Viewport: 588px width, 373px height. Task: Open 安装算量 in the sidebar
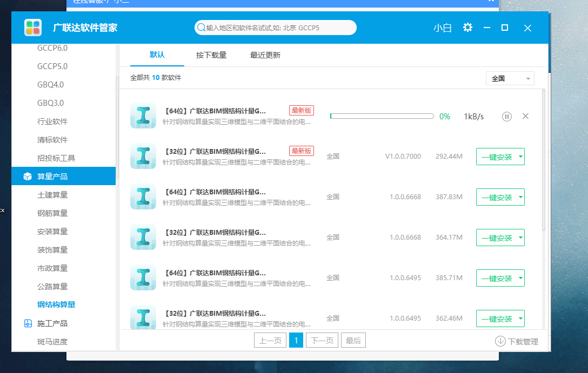point(52,232)
